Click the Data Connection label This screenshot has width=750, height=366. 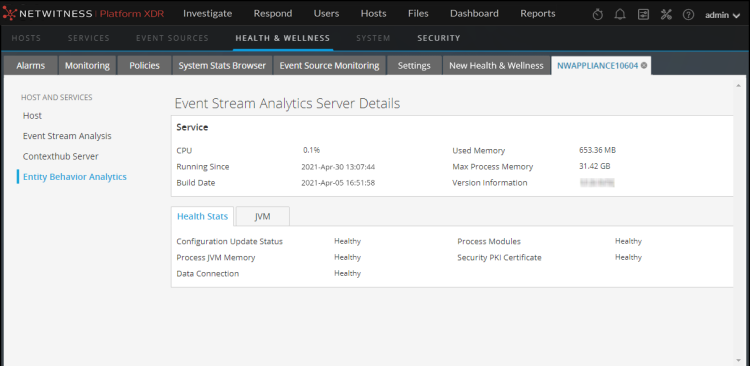(208, 274)
